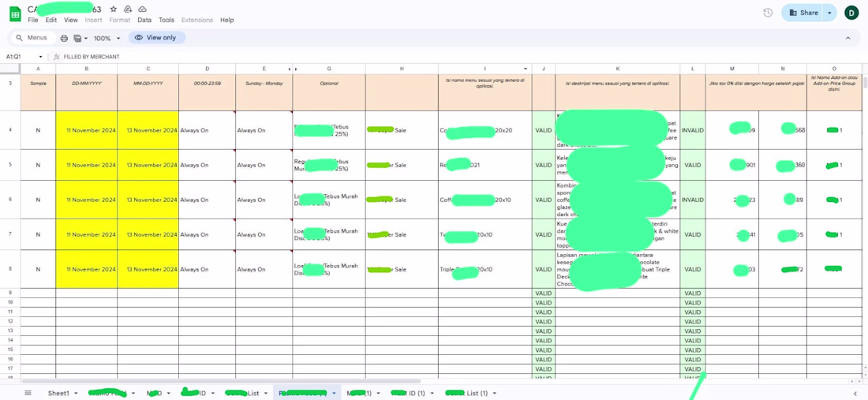The height and width of the screenshot is (400, 868).
Task: Click the search magnifier in Menus box
Action: [20, 38]
